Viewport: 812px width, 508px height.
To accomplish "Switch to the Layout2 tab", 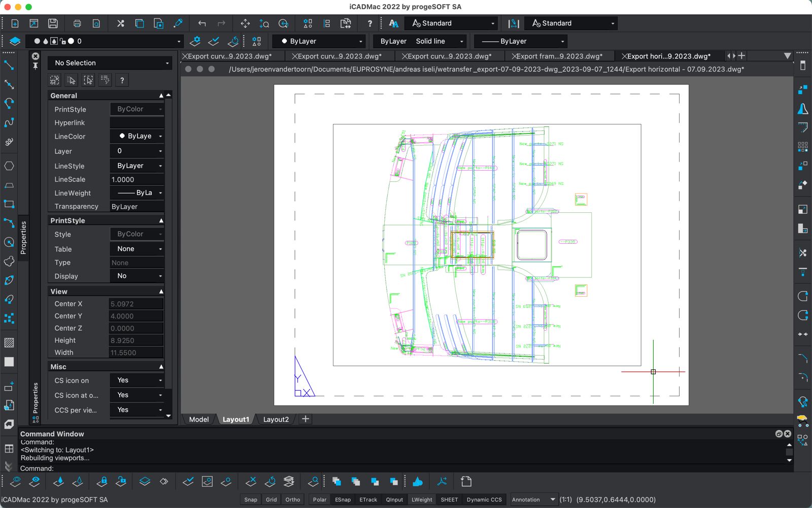I will pos(276,420).
